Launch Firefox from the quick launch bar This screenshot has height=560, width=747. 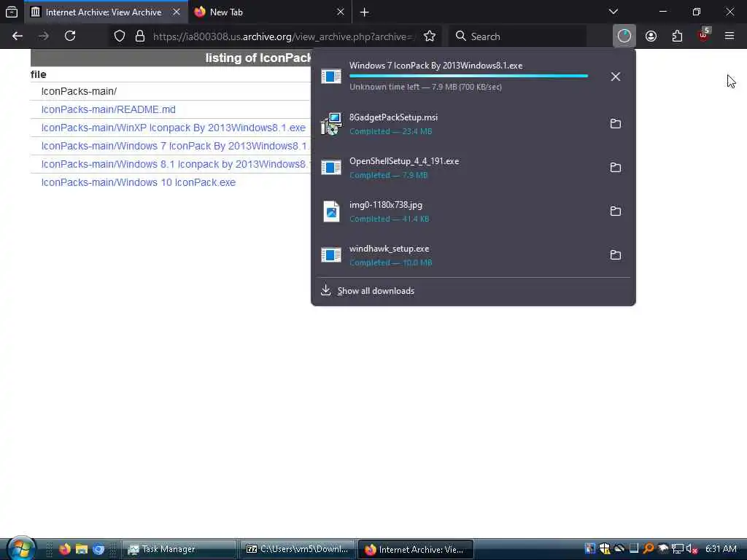click(x=65, y=549)
